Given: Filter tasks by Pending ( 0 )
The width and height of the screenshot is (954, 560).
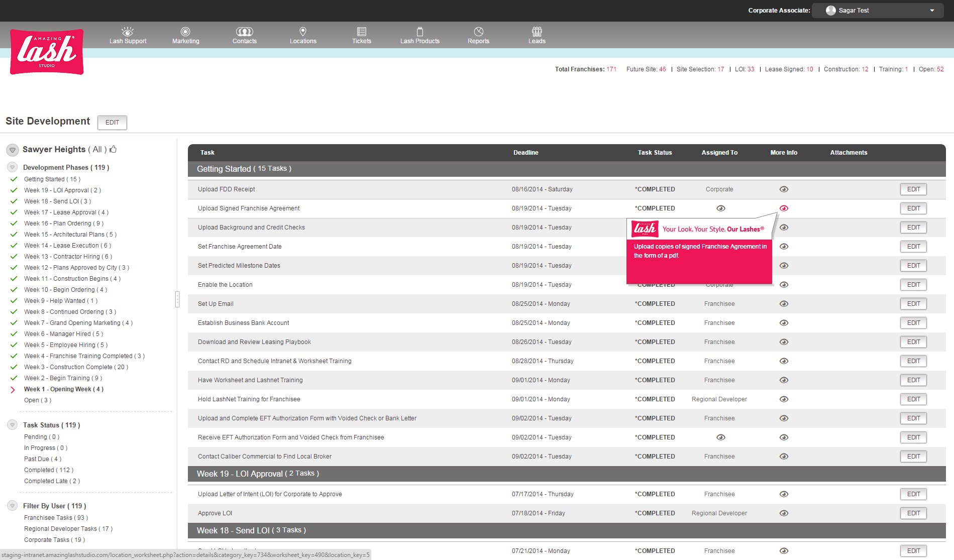Looking at the screenshot, I should click(x=42, y=437).
